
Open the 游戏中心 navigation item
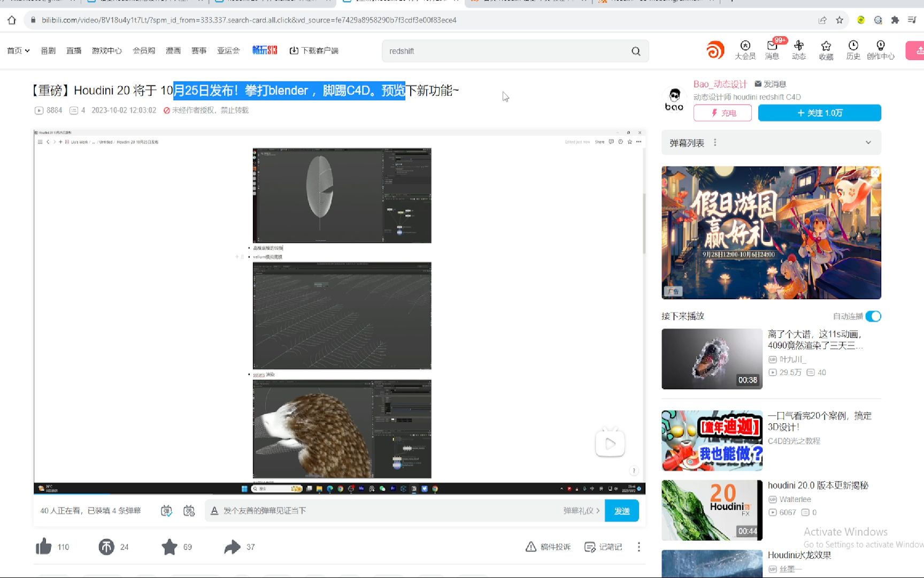[x=106, y=50]
